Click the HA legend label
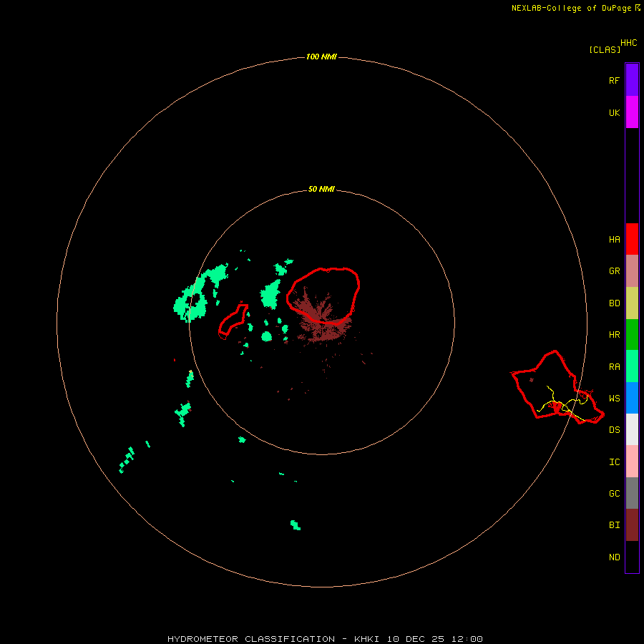This screenshot has height=644, width=644. (614, 240)
